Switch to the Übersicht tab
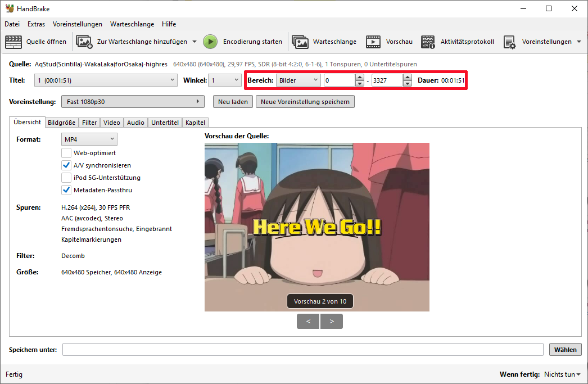Image resolution: width=588 pixels, height=384 pixels. [28, 122]
